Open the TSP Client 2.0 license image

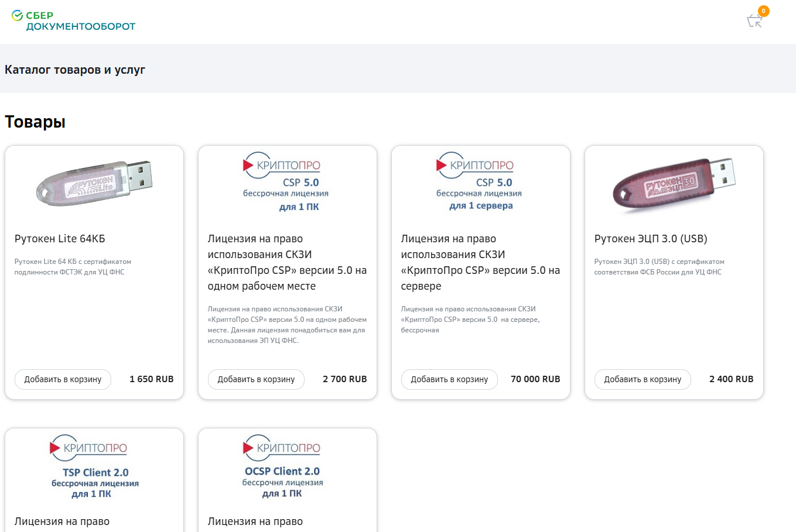95,466
